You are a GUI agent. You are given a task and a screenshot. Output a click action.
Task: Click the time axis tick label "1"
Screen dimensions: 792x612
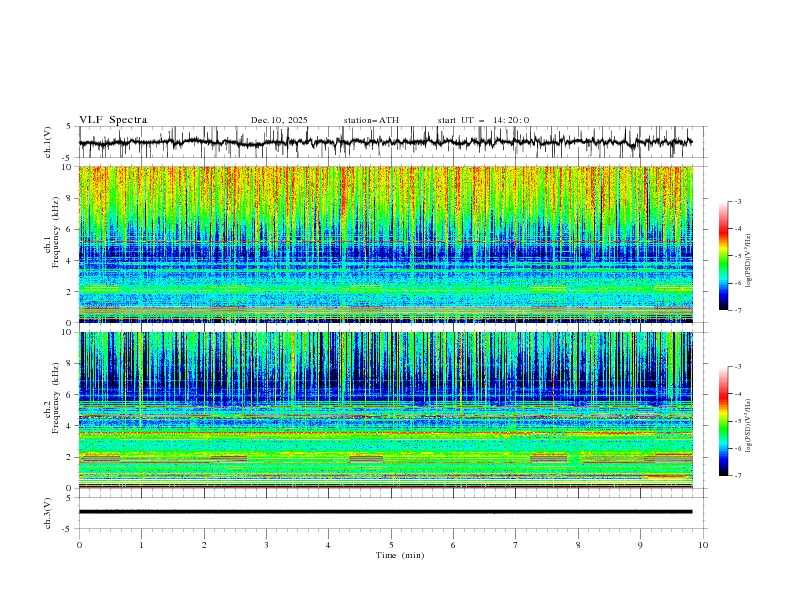(142, 545)
